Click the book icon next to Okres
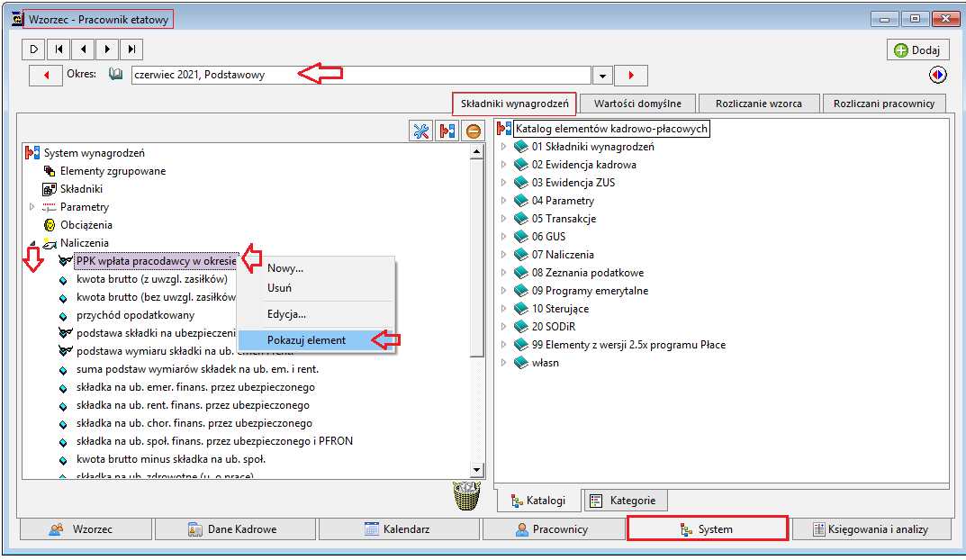The height and width of the screenshot is (560, 966). click(115, 74)
